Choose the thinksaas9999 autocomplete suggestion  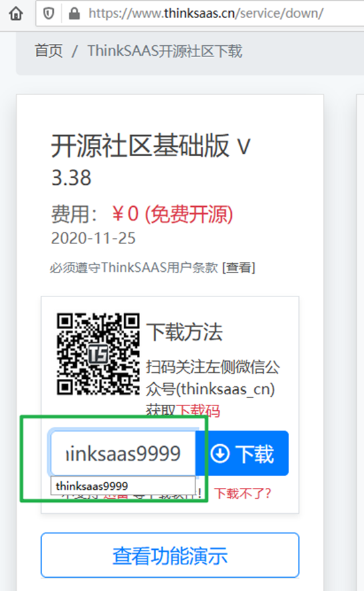pyautogui.click(x=123, y=485)
